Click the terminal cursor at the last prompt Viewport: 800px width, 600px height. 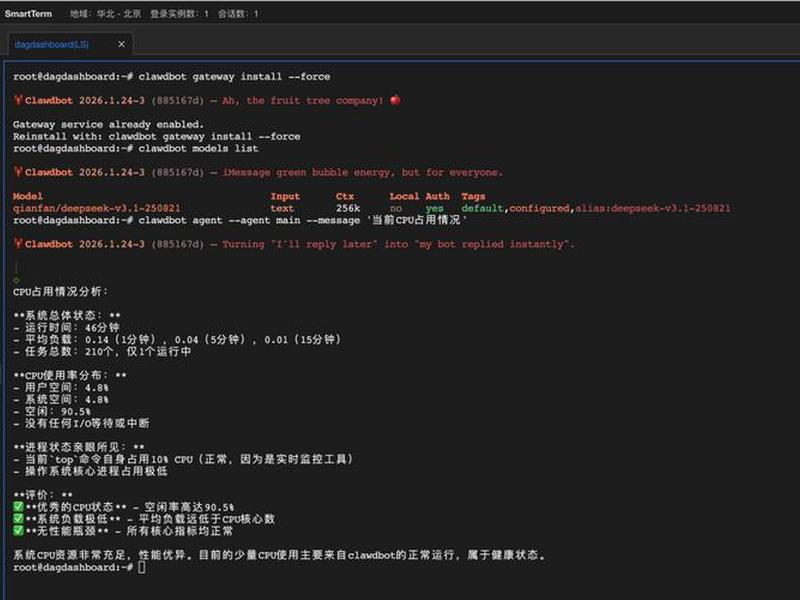tap(142, 567)
